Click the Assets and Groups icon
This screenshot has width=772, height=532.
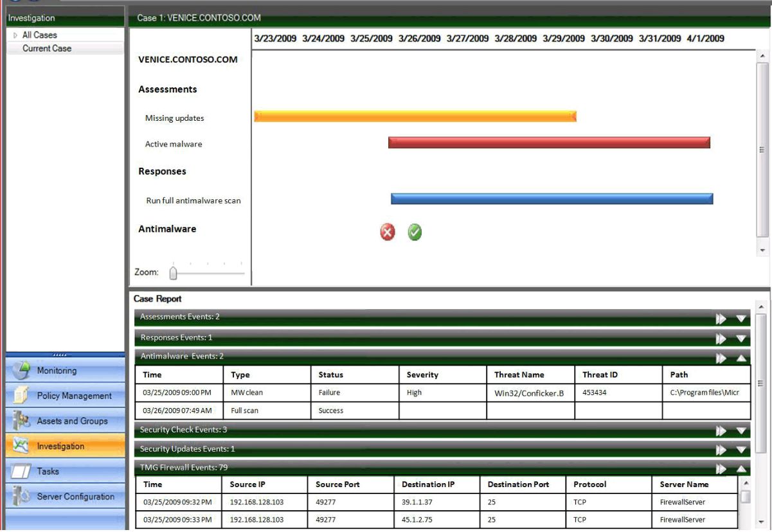click(21, 421)
